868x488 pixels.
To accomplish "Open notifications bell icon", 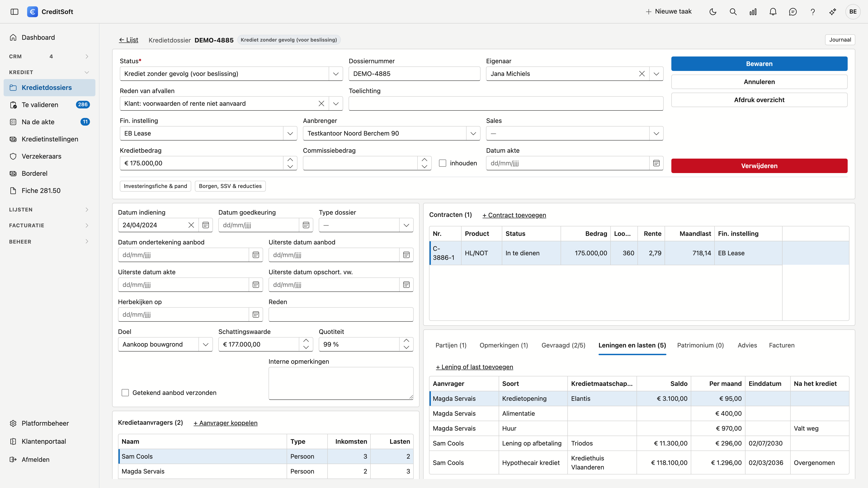I will tap(773, 12).
